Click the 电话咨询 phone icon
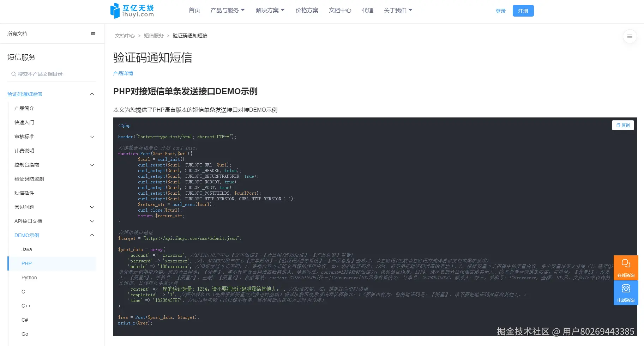Viewport: 644px width, 346px height. click(x=625, y=292)
